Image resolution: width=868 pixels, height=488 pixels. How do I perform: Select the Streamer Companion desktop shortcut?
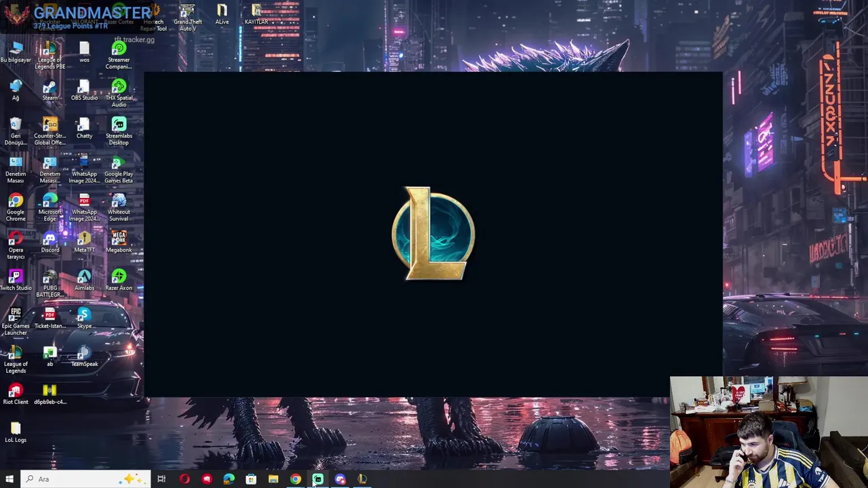click(x=119, y=56)
